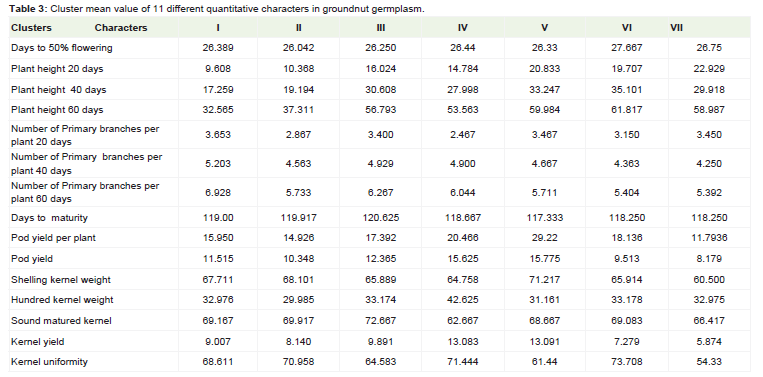Click the Hundred kernel weight label
Screen dimensions: 763x377
point(62,300)
